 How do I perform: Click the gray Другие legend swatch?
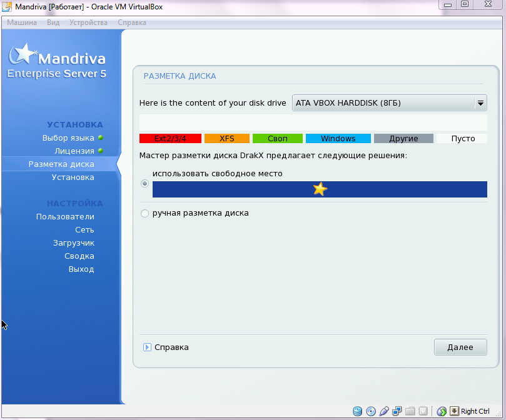[403, 138]
